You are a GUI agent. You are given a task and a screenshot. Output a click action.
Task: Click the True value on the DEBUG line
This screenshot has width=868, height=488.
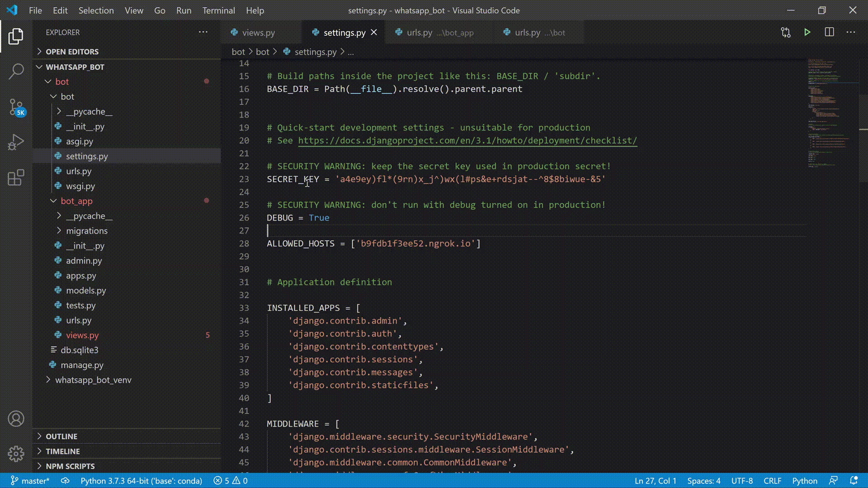319,218
